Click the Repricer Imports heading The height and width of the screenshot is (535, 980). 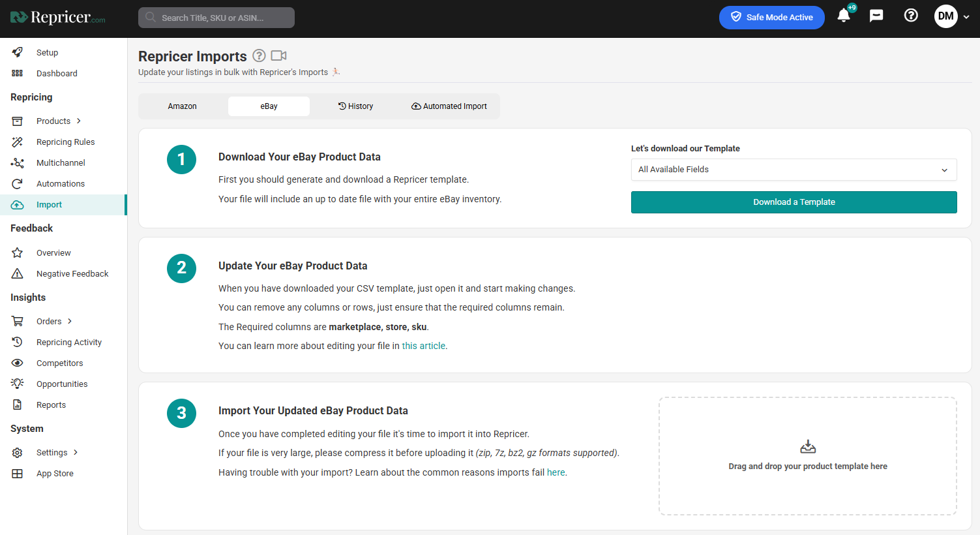click(x=192, y=56)
